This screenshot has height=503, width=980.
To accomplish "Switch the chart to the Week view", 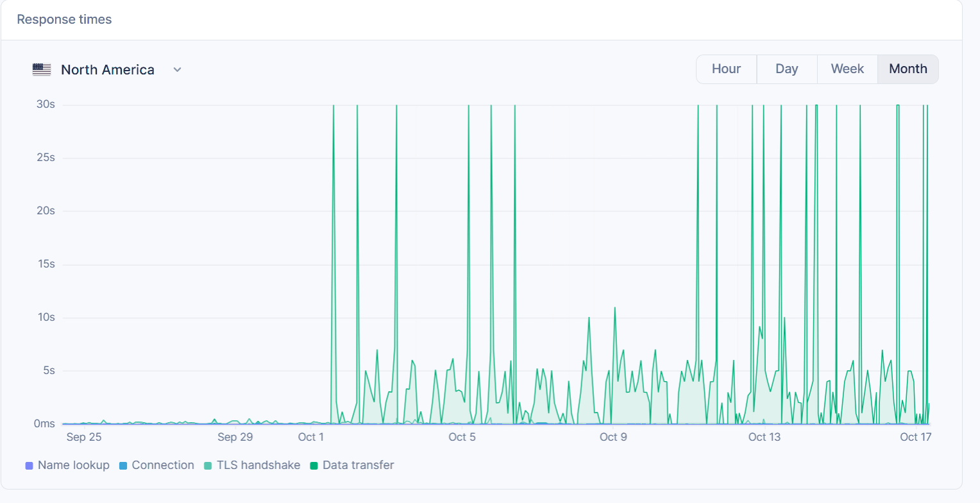I will click(847, 69).
